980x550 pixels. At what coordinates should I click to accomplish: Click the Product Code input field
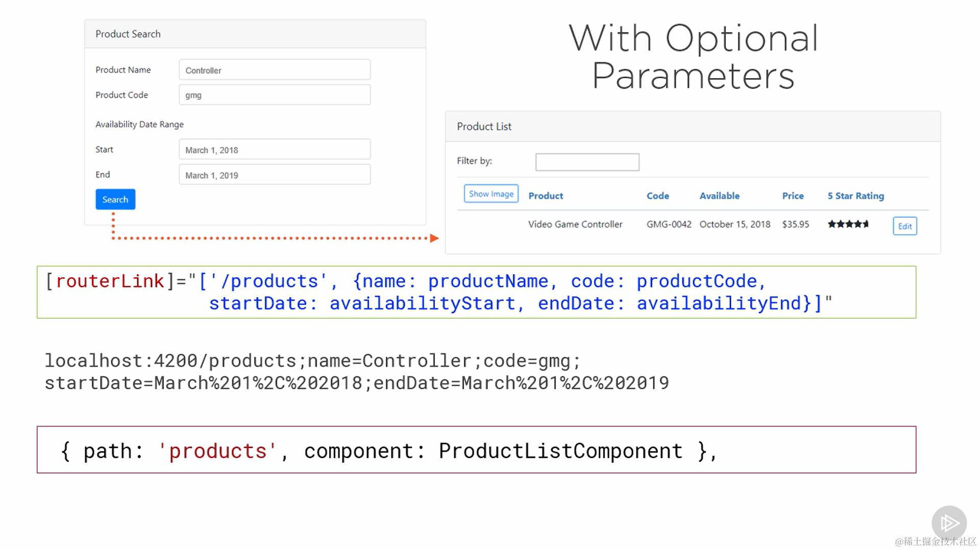tap(275, 95)
